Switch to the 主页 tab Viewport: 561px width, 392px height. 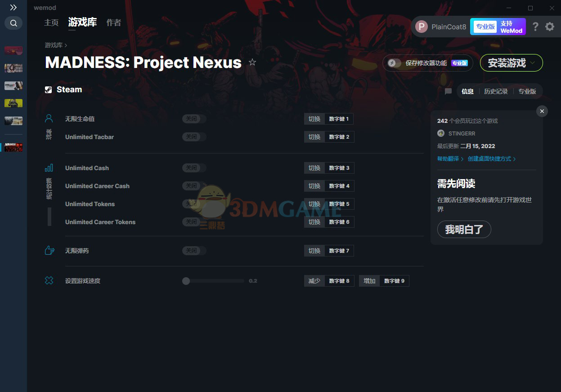pyautogui.click(x=51, y=23)
